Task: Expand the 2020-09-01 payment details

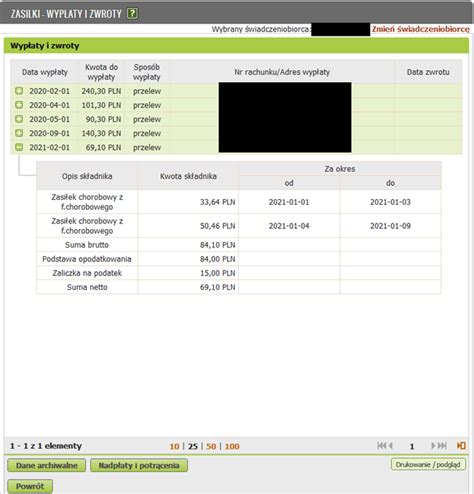Action: pos(19,133)
